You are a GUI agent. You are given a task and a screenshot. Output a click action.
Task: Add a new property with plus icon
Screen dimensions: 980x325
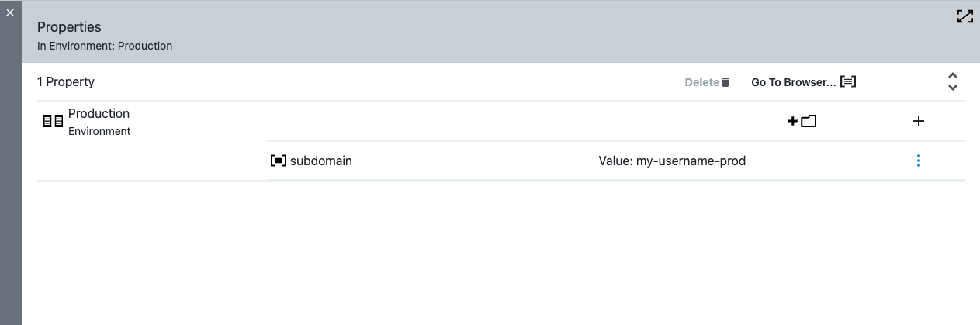[x=919, y=121]
